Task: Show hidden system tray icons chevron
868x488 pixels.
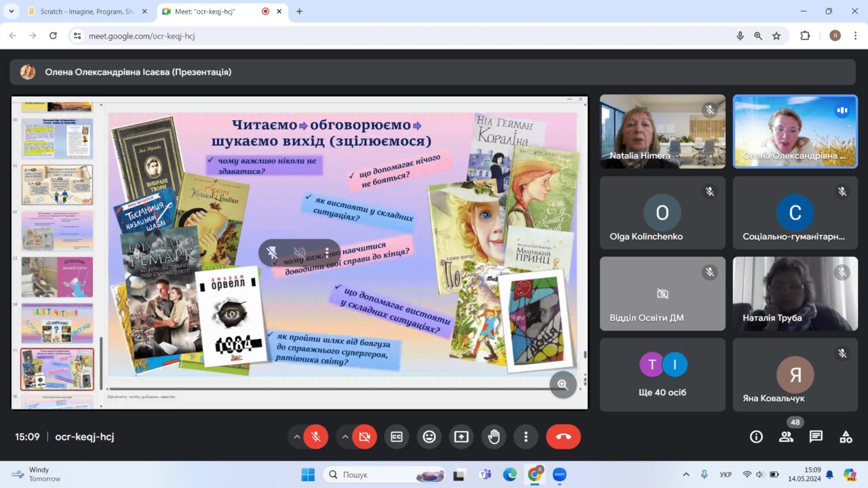Action: pyautogui.click(x=686, y=474)
